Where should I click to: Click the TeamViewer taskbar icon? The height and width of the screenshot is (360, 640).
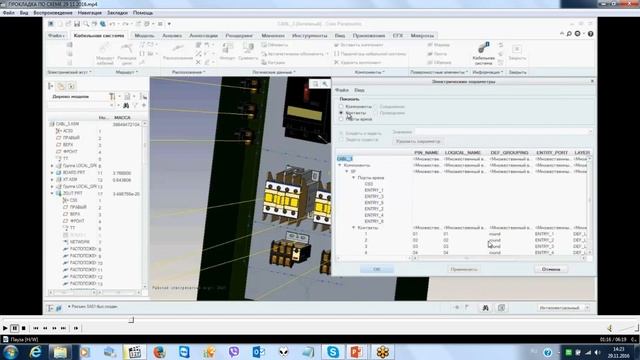(184, 352)
